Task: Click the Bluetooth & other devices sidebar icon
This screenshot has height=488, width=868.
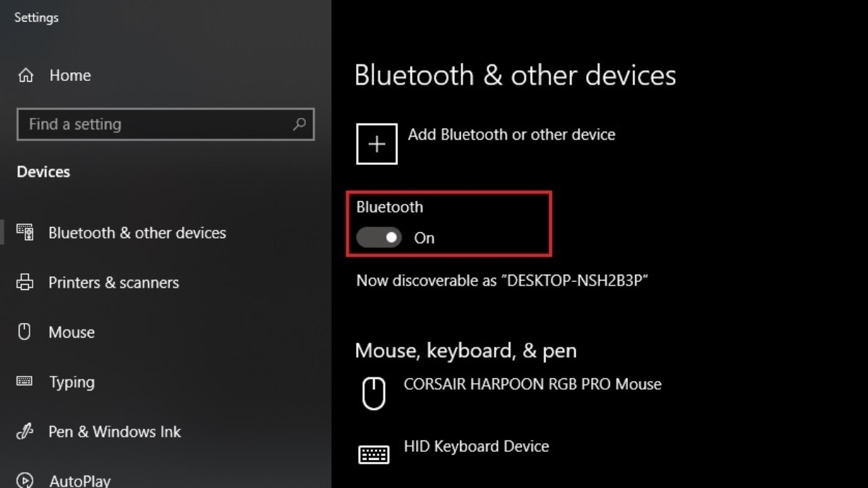Action: [25, 233]
